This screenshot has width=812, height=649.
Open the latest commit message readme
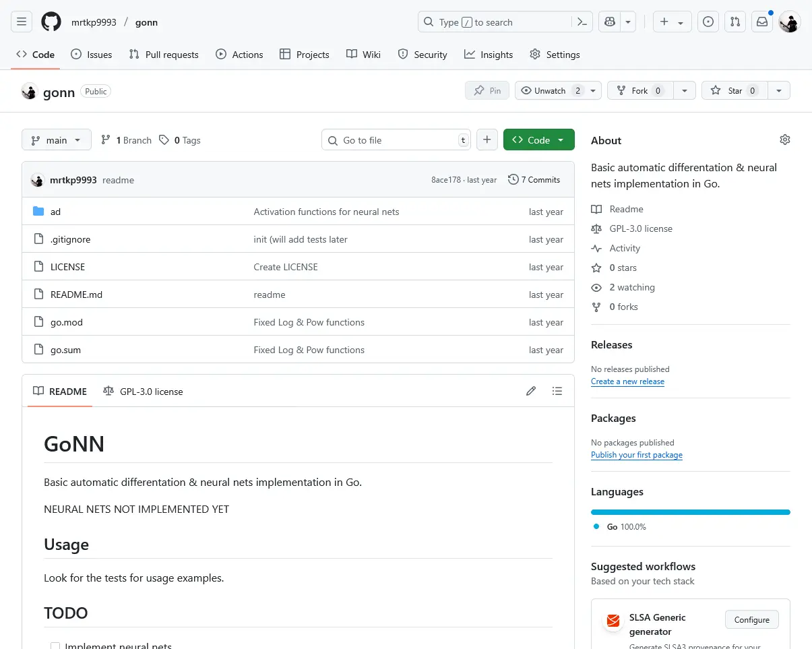point(118,180)
